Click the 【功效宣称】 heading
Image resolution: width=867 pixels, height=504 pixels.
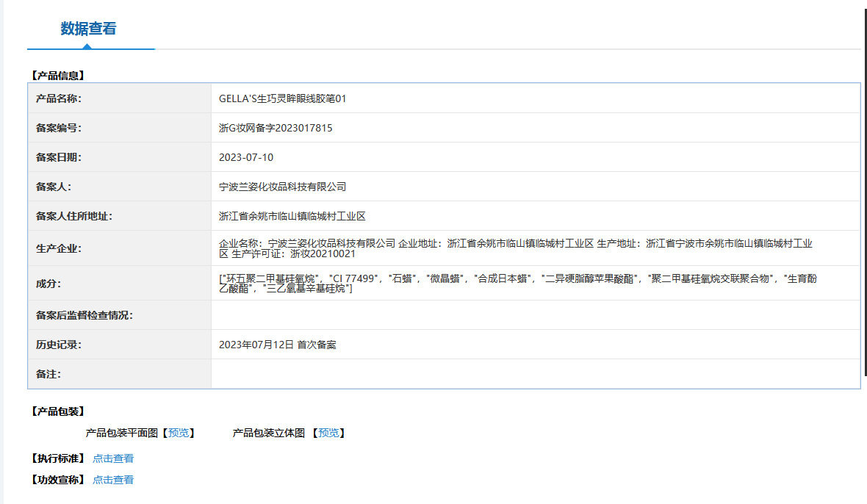[x=57, y=480]
